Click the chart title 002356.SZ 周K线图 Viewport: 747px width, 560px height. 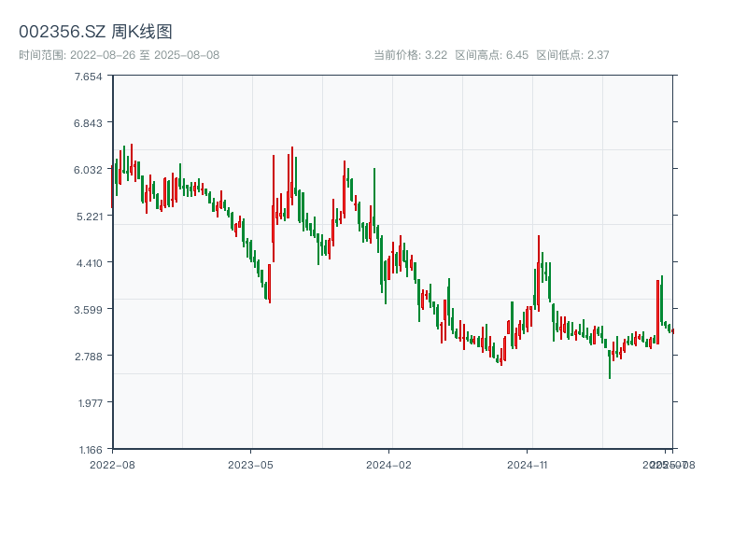point(95,32)
